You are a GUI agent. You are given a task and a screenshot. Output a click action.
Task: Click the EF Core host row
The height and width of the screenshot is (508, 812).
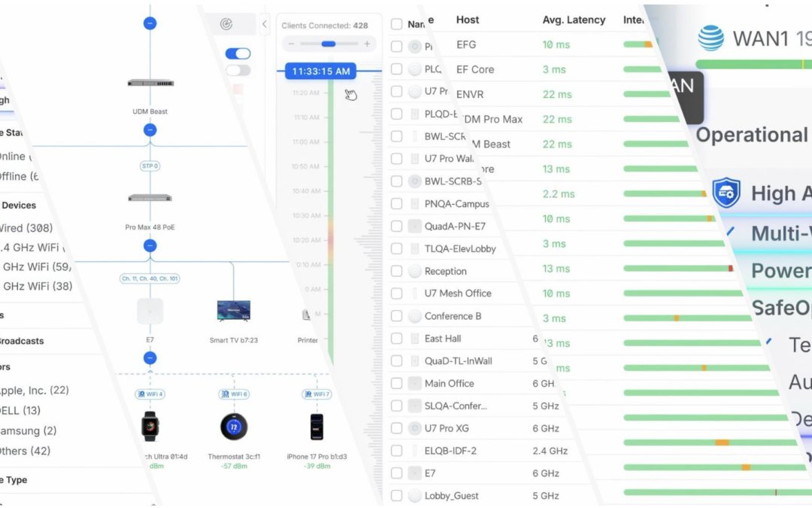549,69
